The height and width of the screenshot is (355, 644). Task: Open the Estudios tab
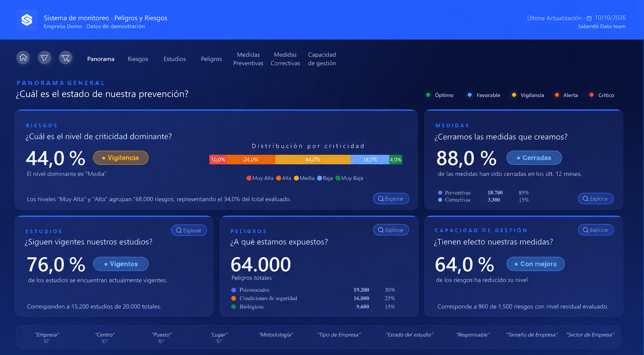(x=175, y=59)
